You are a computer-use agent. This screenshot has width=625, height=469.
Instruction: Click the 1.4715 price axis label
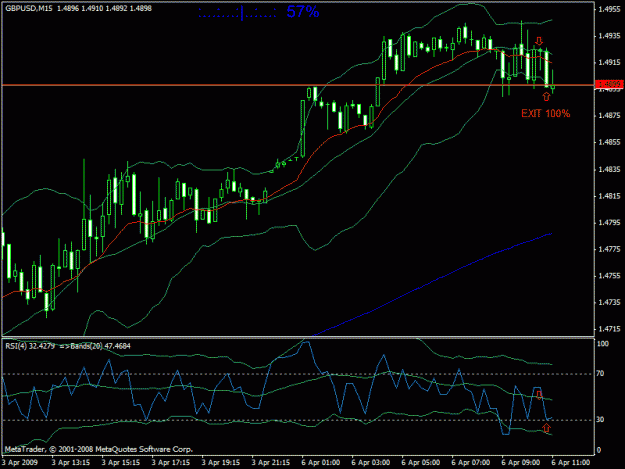(609, 329)
